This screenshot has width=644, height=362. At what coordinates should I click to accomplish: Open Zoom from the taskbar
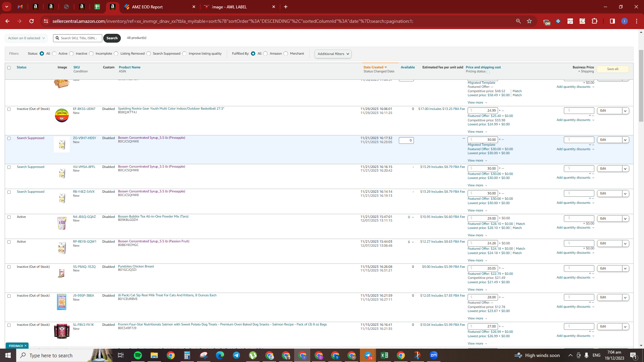(434, 355)
